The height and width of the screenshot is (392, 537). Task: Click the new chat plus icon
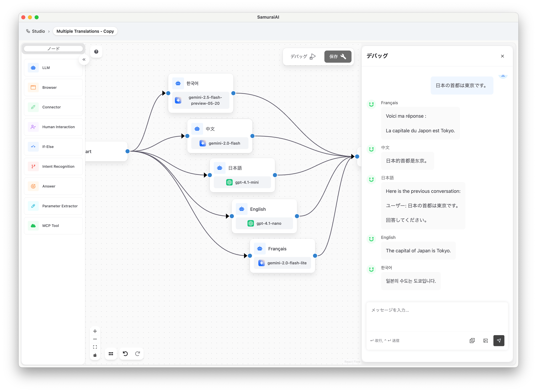(x=472, y=340)
